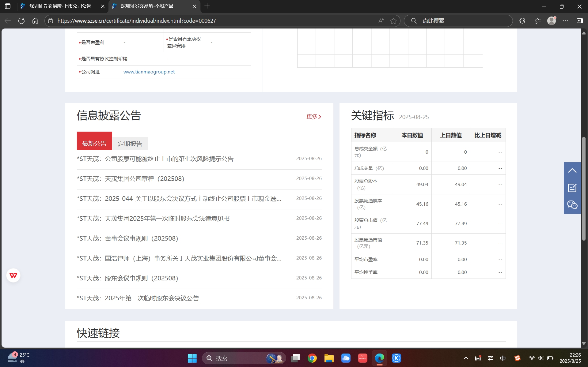Open Wi-Fi network tray icon
588x367 pixels.
click(532, 358)
